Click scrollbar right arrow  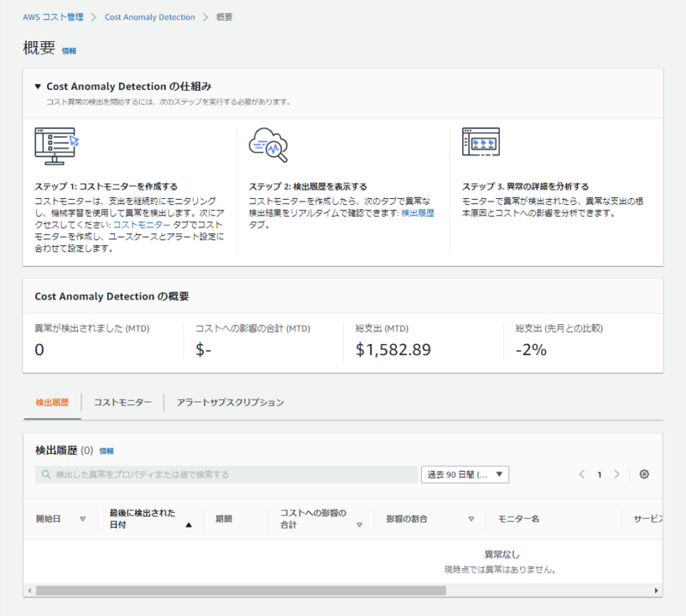pos(656,590)
